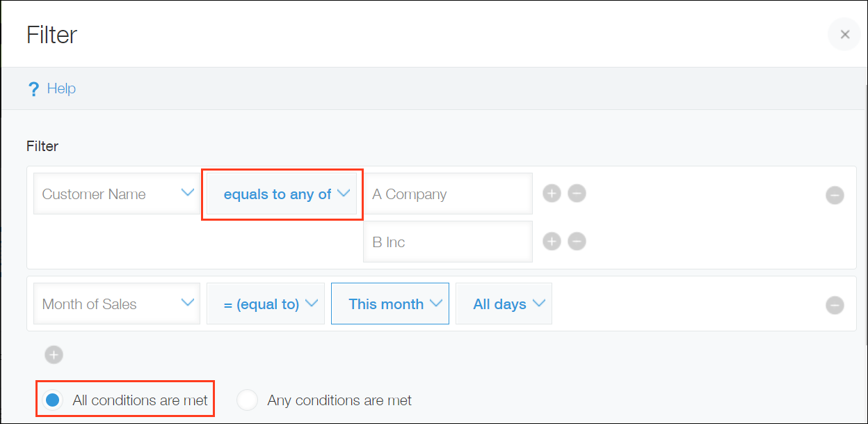Click the question mark help icon
Viewport: 868px width, 424px height.
coord(33,88)
